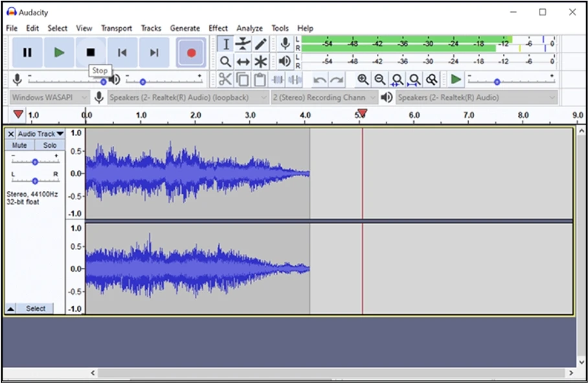This screenshot has height=383, width=588.
Task: Adjust the playback volume slider
Action: pyautogui.click(x=164, y=81)
